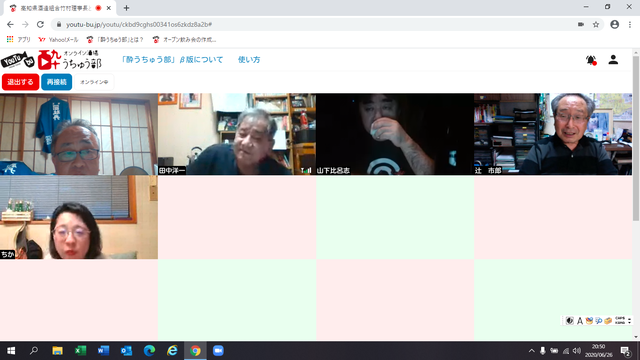Open Windows taskbar search

point(34,351)
